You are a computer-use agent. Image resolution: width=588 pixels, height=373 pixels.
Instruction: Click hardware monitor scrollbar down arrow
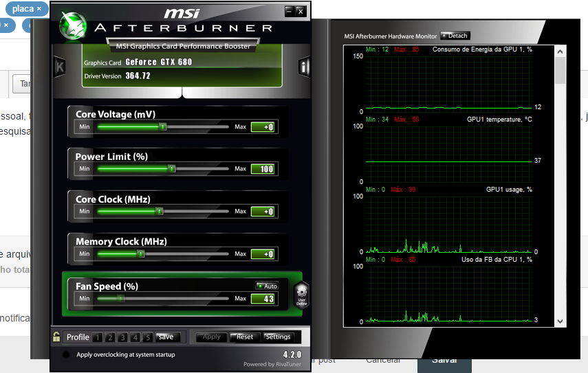[560, 321]
